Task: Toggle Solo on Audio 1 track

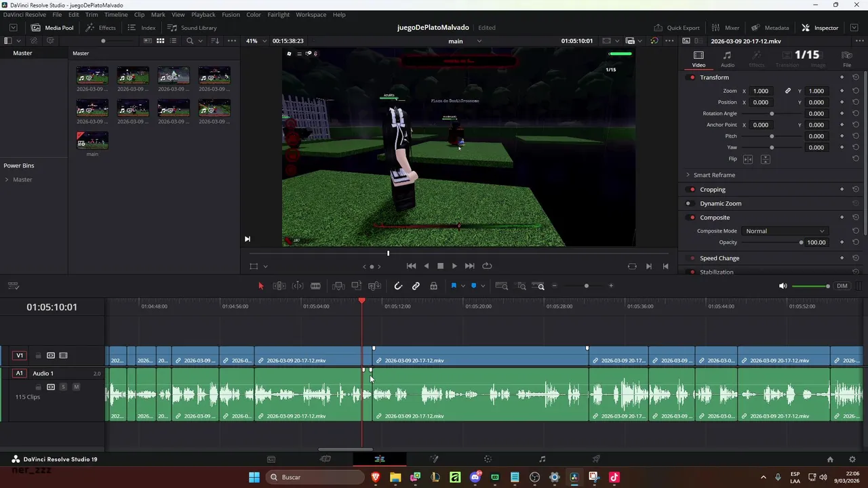Action: (x=63, y=387)
